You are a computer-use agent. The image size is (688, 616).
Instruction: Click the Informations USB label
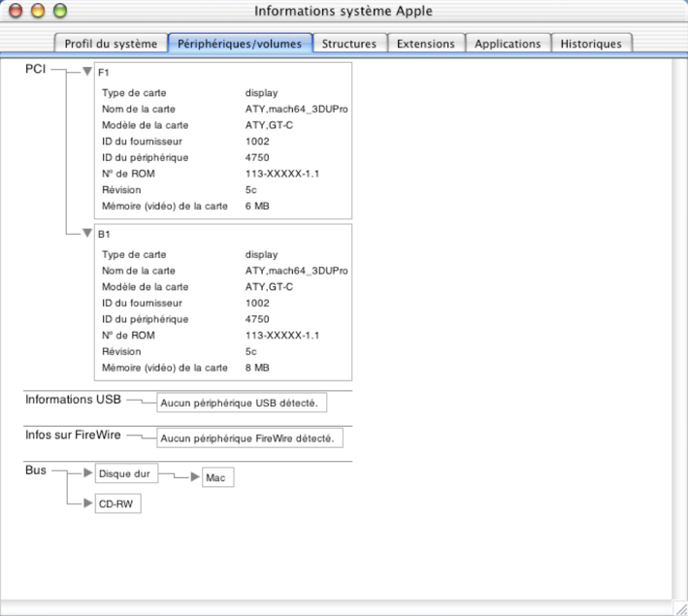tap(74, 400)
